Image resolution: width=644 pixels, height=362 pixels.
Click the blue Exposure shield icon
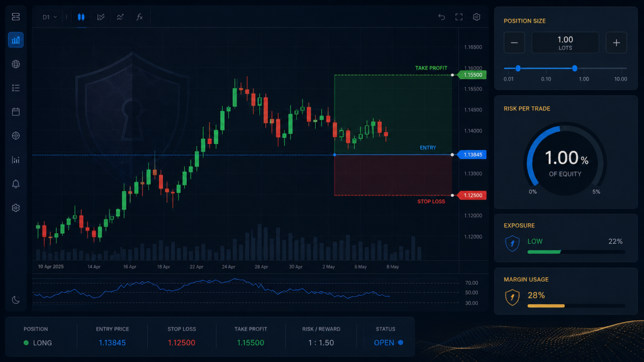coord(512,243)
